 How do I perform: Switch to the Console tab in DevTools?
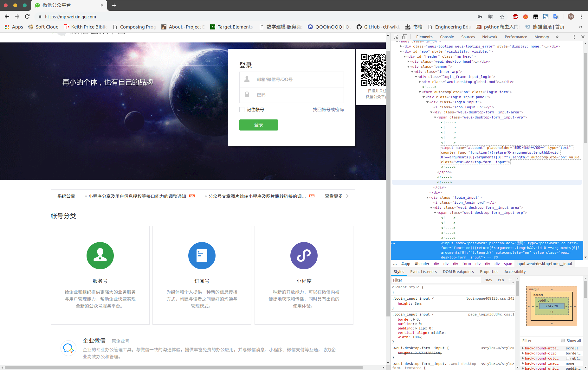(447, 37)
